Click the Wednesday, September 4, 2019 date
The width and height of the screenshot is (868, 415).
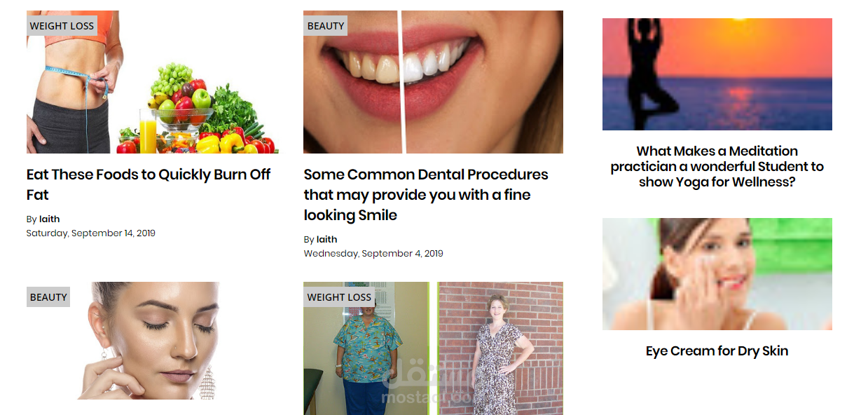coord(373,254)
